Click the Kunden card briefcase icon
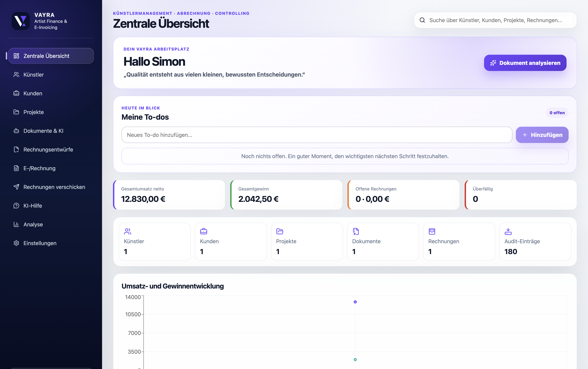588x369 pixels. [204, 231]
